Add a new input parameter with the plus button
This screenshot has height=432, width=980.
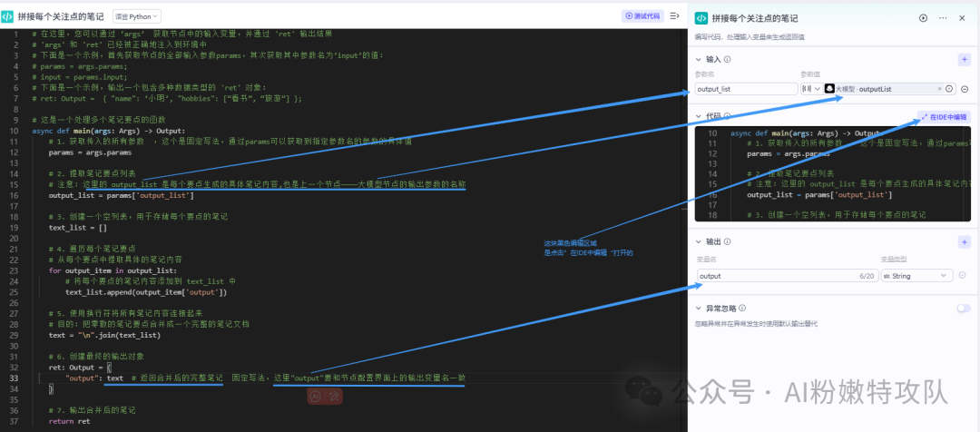[964, 59]
